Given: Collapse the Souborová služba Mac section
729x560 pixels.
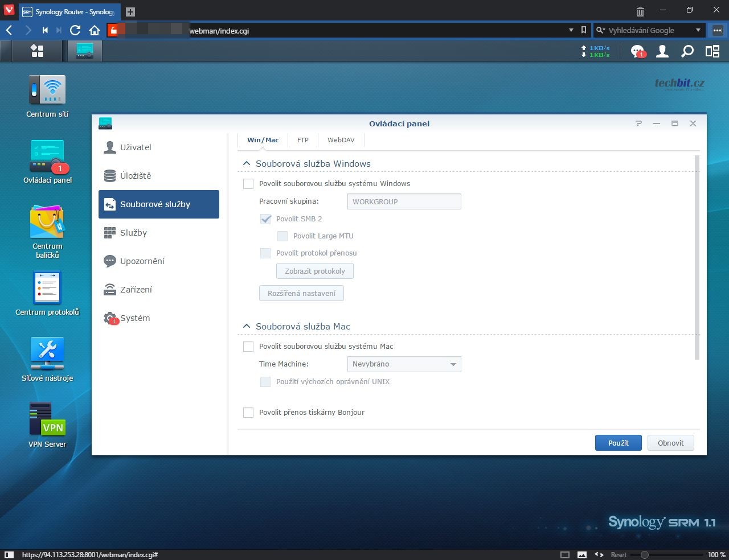Looking at the screenshot, I should coord(247,327).
